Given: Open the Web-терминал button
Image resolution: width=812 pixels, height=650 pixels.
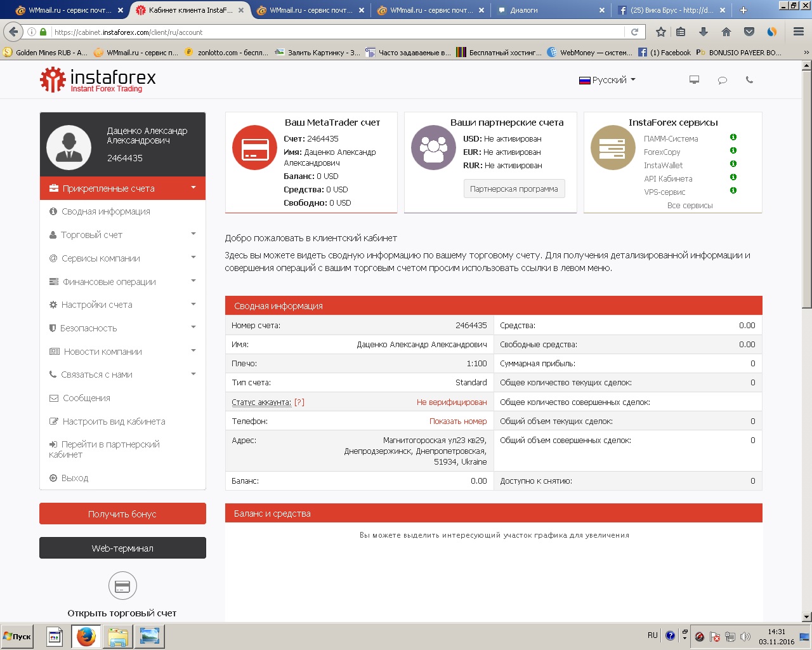Looking at the screenshot, I should tap(122, 548).
